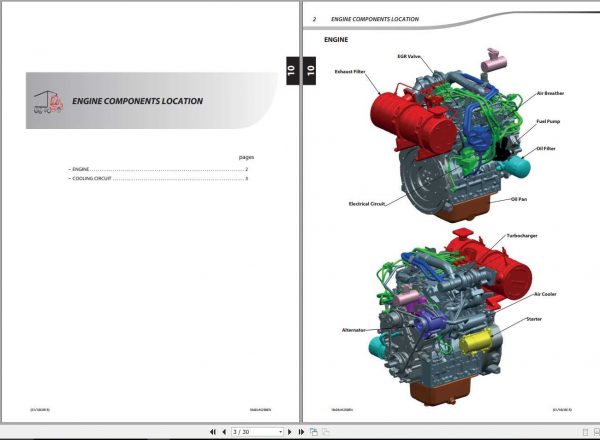This screenshot has width=600, height=440.
Task: Click the yellow starter motor on the lower engine
Action: (x=476, y=342)
